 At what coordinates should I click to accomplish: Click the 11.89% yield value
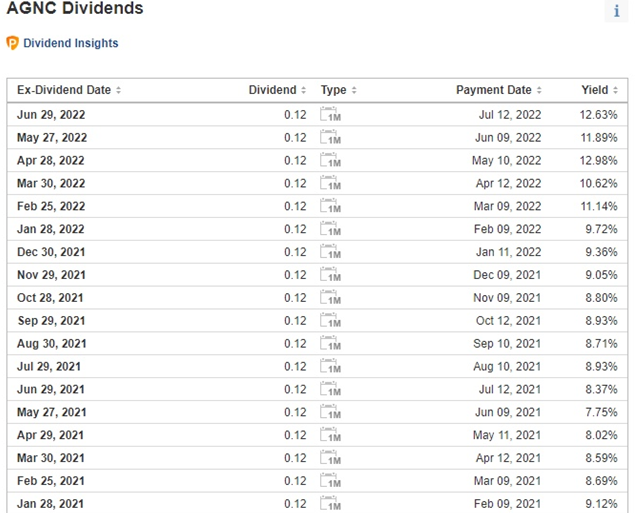point(599,138)
